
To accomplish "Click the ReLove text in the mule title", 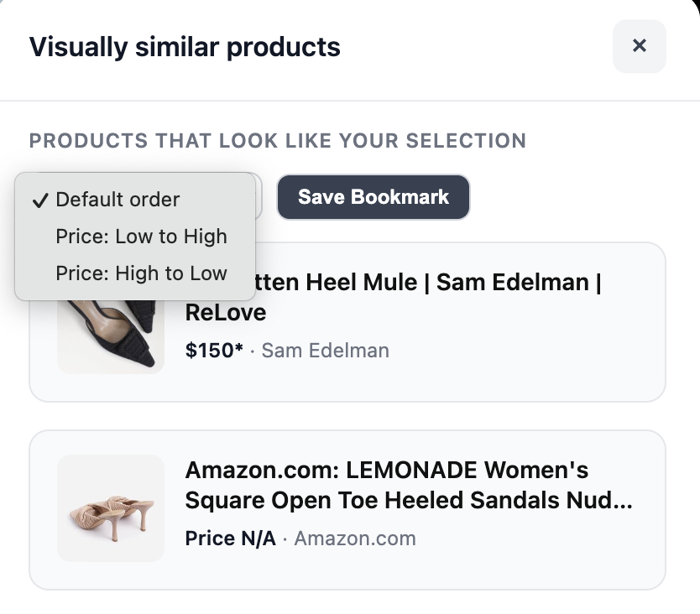I will tap(225, 313).
